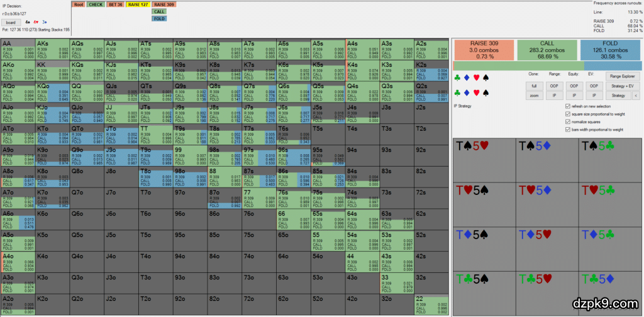The image size is (644, 317).
Task: Toggle the normalize squares checkbox
Action: click(568, 122)
